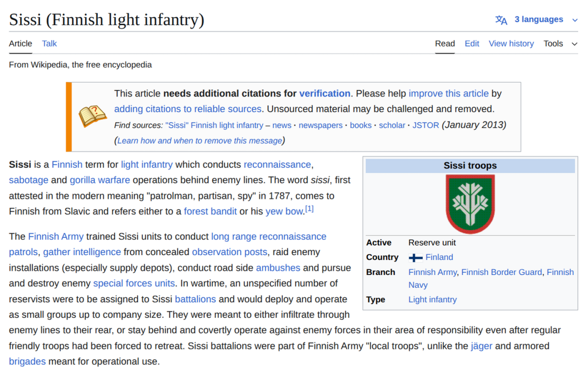This screenshot has height=370, width=588.
Task: Open Finland link in the infobox
Action: point(439,257)
